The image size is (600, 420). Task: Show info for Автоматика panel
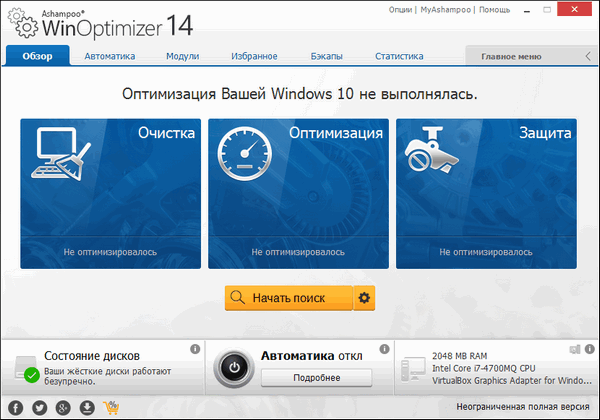(384, 349)
